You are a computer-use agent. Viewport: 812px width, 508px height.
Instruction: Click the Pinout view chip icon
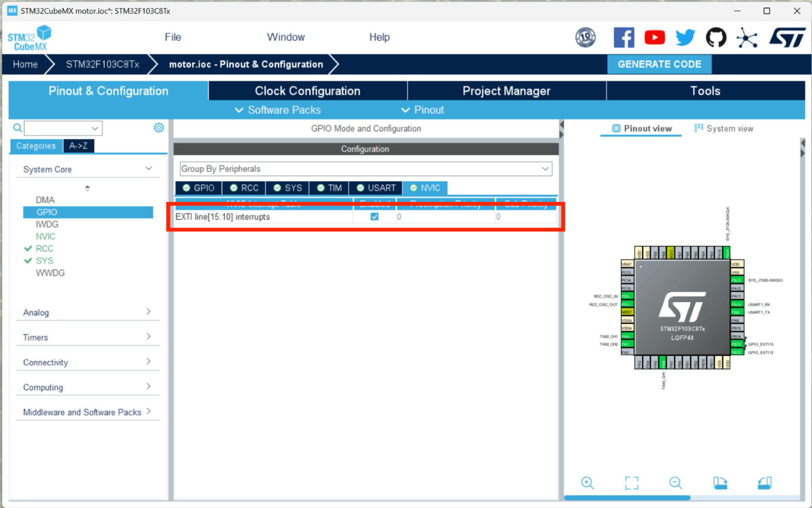(616, 128)
